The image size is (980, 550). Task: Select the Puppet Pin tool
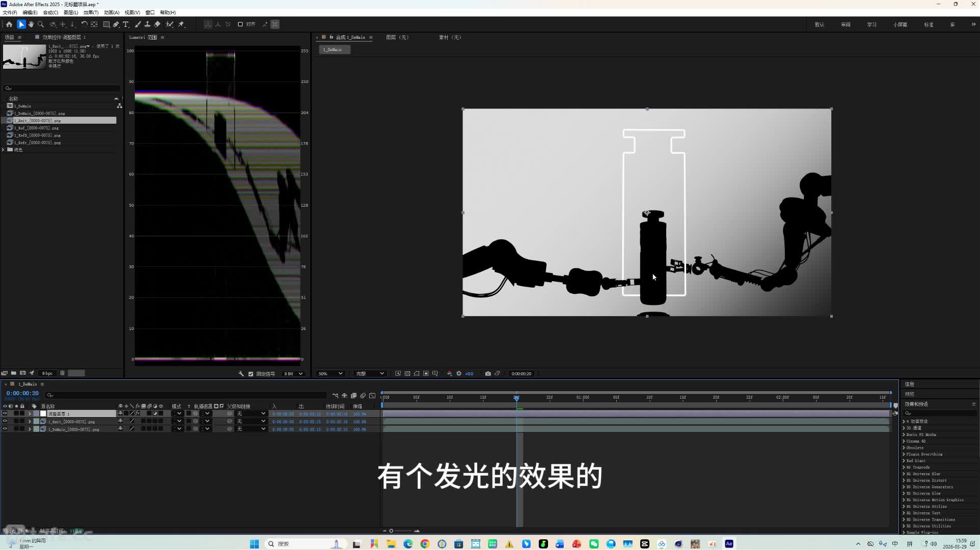(x=181, y=24)
